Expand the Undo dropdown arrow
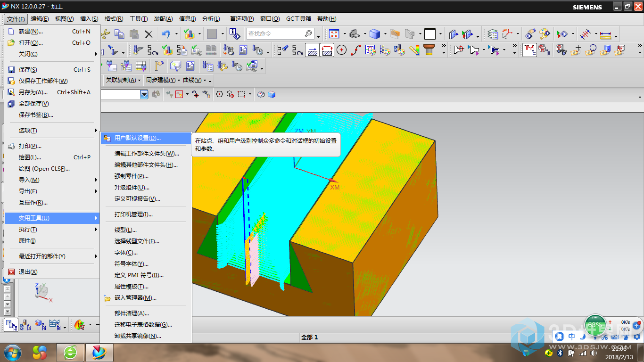 [x=177, y=34]
